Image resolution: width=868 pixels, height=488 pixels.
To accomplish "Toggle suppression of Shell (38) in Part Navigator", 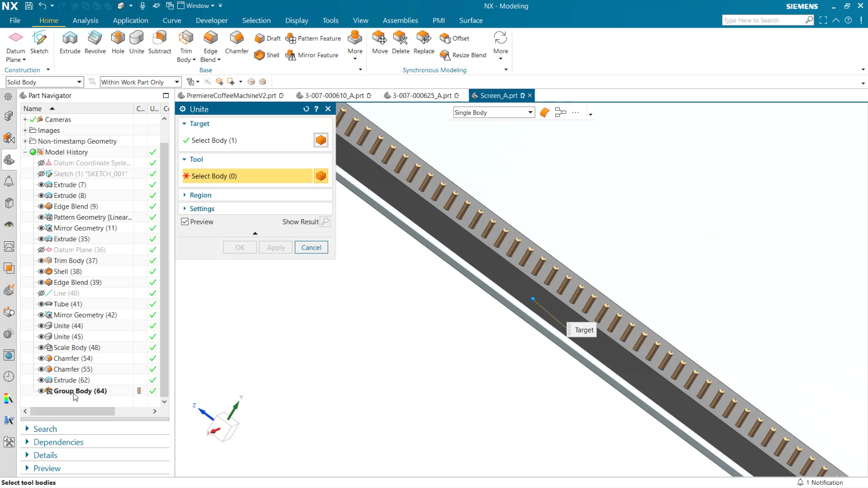I will (x=152, y=271).
